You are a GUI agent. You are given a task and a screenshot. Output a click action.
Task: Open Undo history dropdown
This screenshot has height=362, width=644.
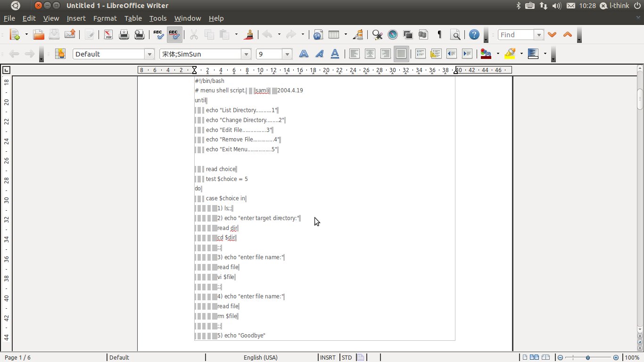279,34
